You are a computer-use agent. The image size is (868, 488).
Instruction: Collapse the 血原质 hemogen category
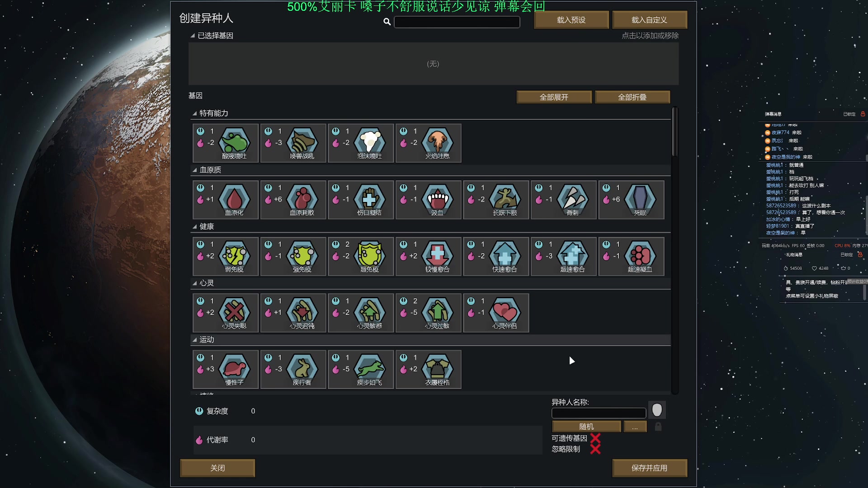pos(194,170)
